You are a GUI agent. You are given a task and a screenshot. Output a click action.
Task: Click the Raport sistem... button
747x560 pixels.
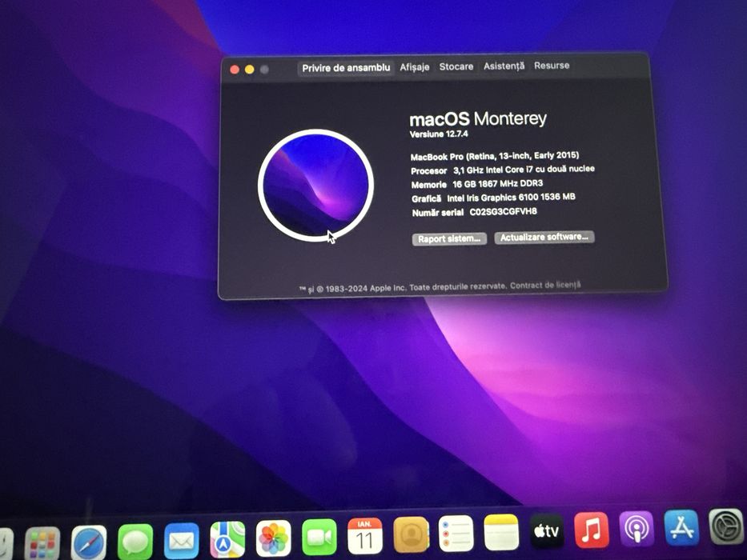(449, 238)
